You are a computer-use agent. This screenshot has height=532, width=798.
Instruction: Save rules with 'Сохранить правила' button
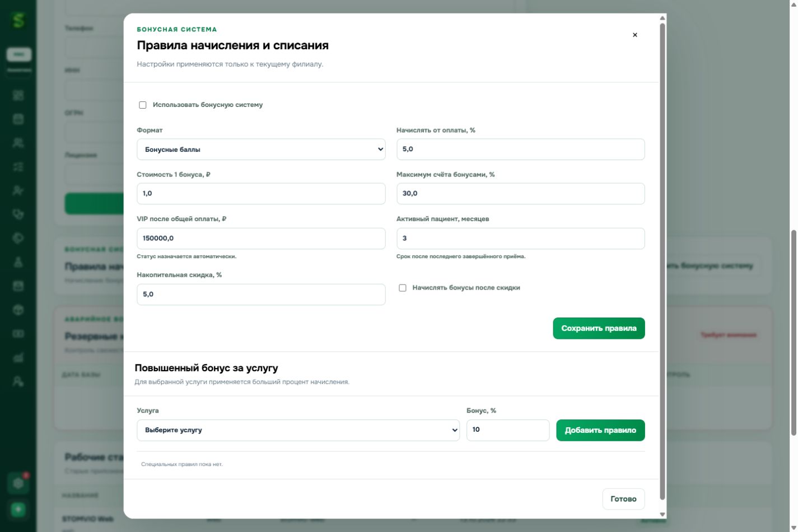pyautogui.click(x=599, y=328)
